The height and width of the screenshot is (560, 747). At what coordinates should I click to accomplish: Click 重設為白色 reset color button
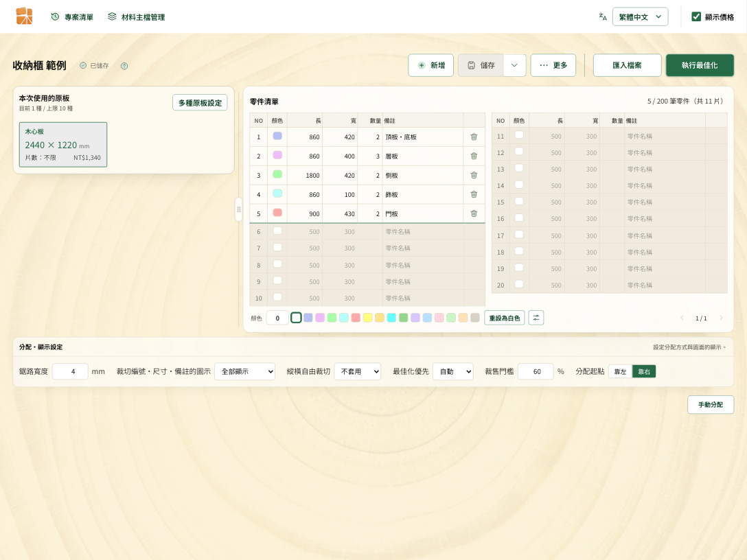click(x=505, y=318)
